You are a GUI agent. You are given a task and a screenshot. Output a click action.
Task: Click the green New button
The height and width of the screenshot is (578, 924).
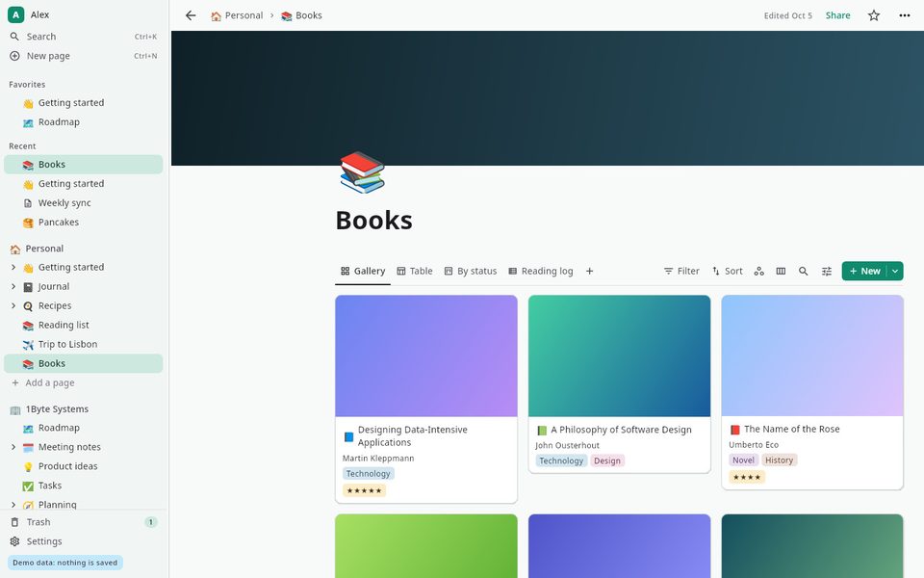pyautogui.click(x=864, y=272)
